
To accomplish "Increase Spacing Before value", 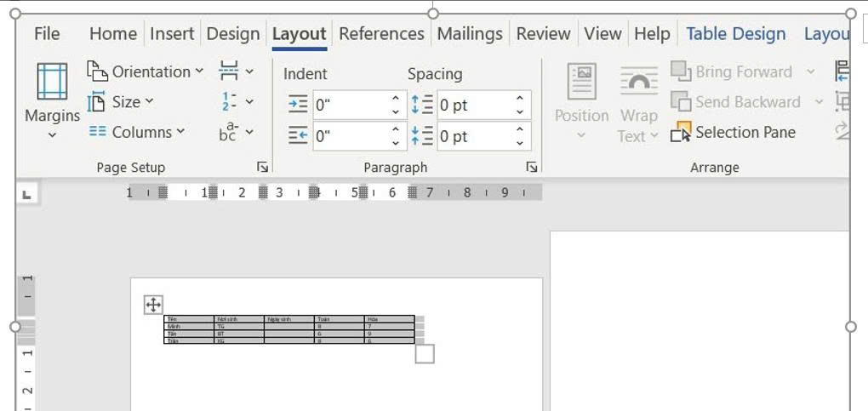I will click(520, 100).
